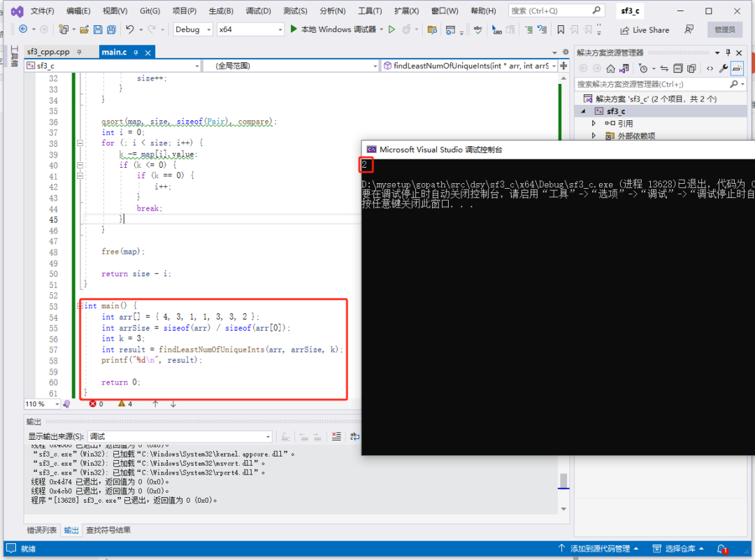Click the warning count triangle icon
755x560 pixels.
(121, 404)
